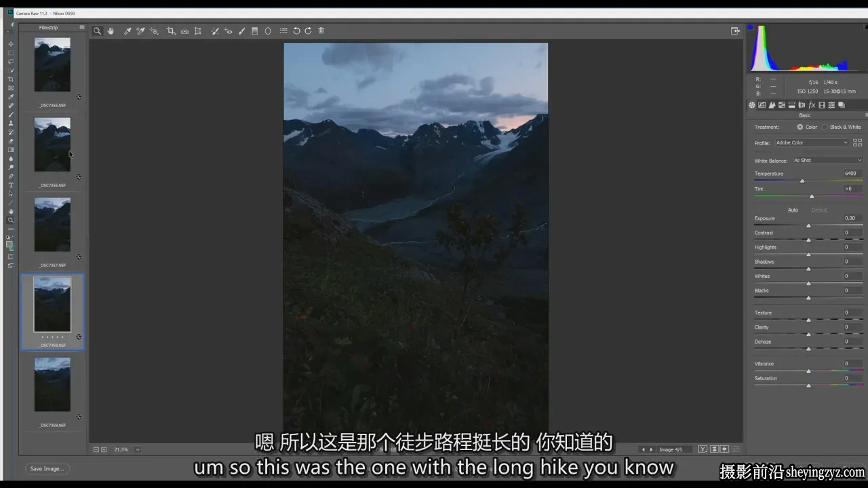Image resolution: width=868 pixels, height=488 pixels.
Task: Zoom in with the plus button
Action: (x=104, y=449)
